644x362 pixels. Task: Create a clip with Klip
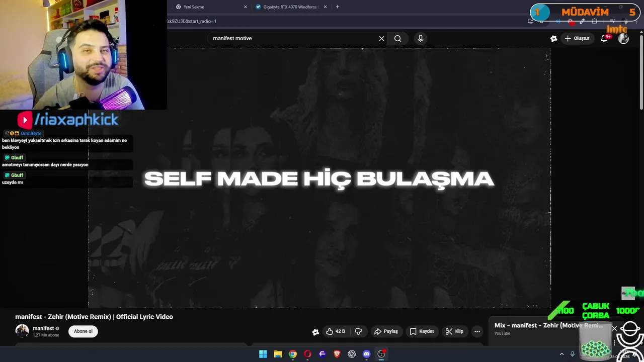(x=454, y=331)
